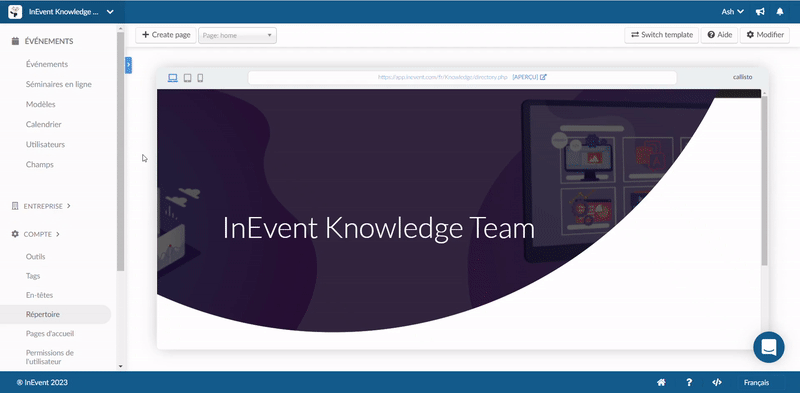
Task: Open the footer code brackets icon
Action: [716, 382]
